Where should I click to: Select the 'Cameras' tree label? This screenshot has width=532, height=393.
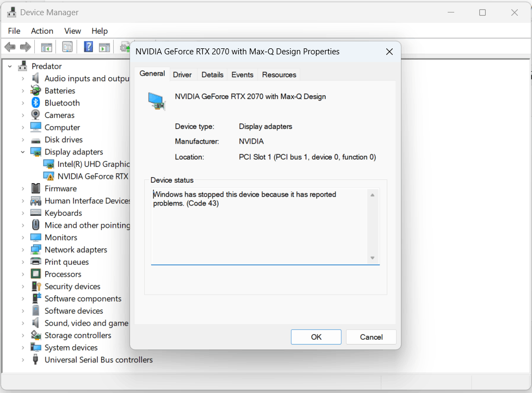(x=59, y=115)
